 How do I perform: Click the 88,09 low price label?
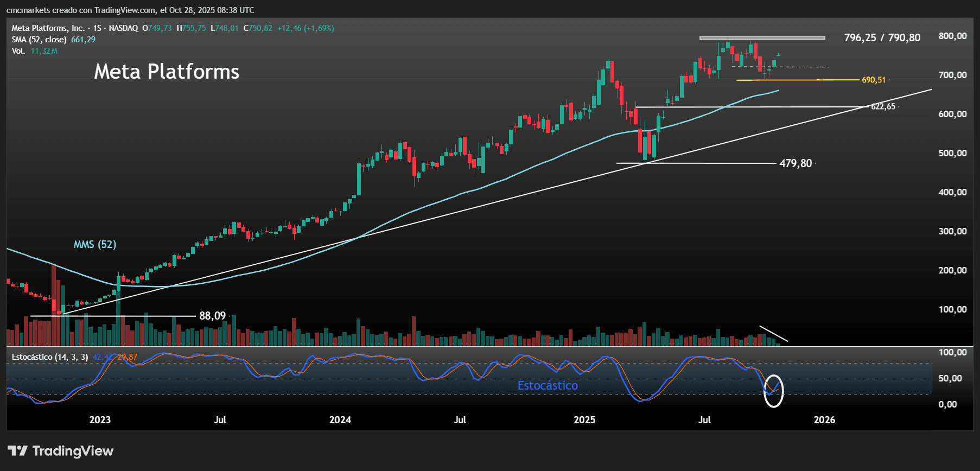click(212, 316)
